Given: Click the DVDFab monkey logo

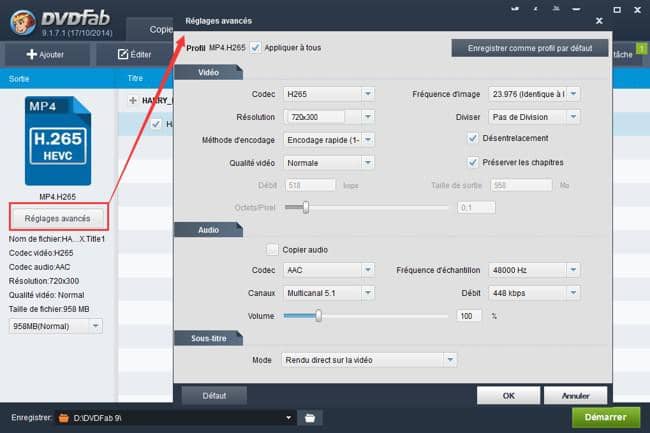Looking at the screenshot, I should pos(22,22).
